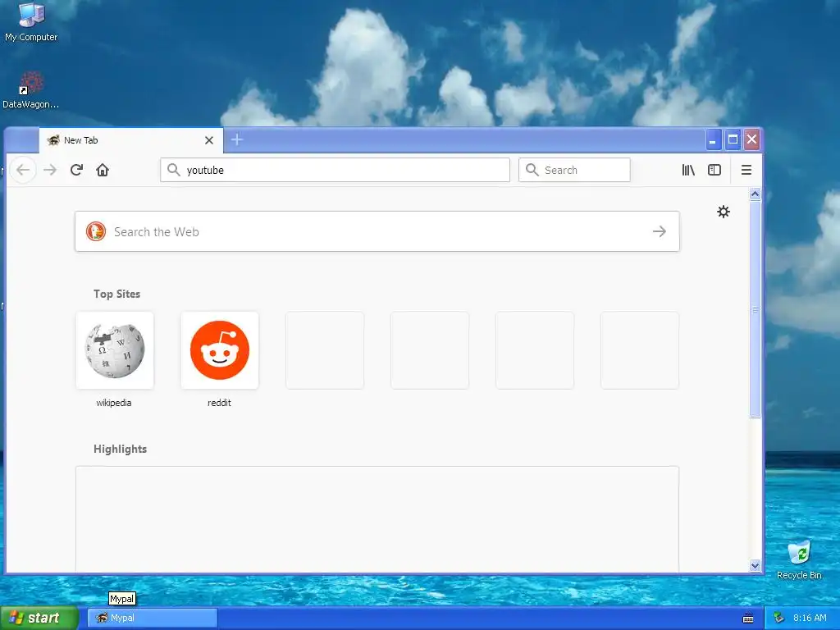This screenshot has width=840, height=630.
Task: Click the forward navigation arrow
Action: pos(50,170)
